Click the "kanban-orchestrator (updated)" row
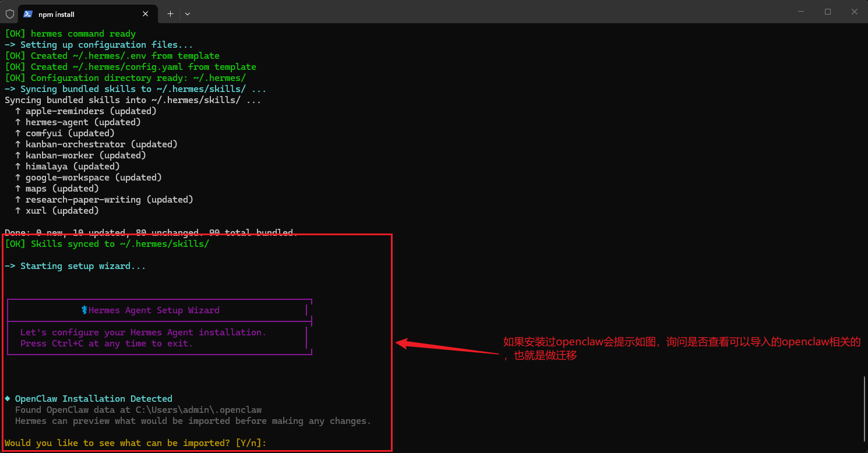The image size is (868, 453). click(x=96, y=144)
